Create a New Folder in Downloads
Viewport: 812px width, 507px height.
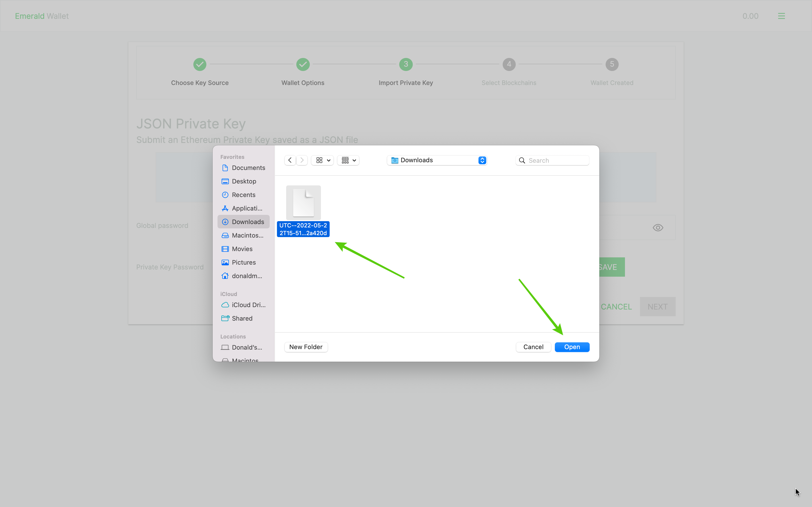[305, 347]
